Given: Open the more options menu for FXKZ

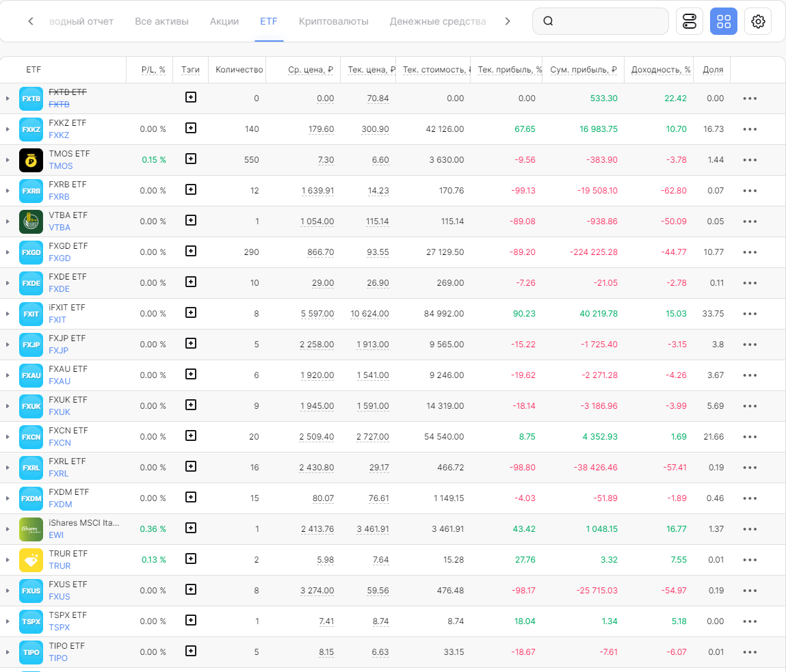Looking at the screenshot, I should pyautogui.click(x=750, y=129).
